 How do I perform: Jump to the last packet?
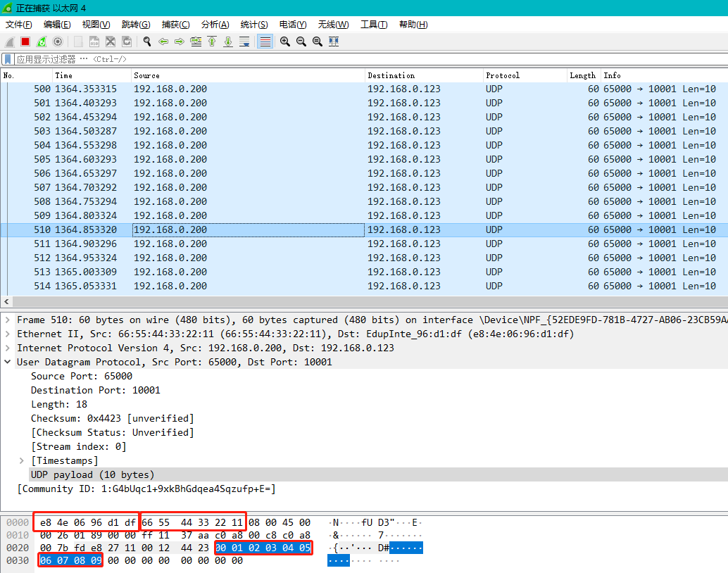pyautogui.click(x=228, y=42)
